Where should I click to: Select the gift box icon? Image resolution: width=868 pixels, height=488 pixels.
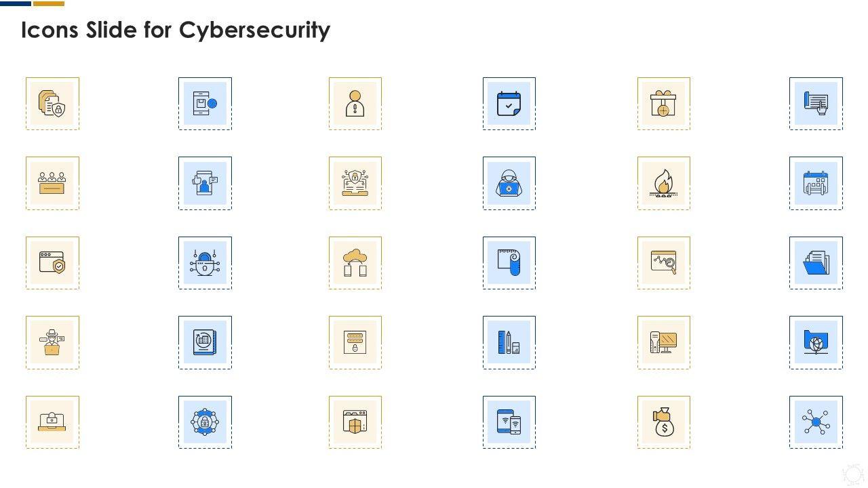[663, 104]
